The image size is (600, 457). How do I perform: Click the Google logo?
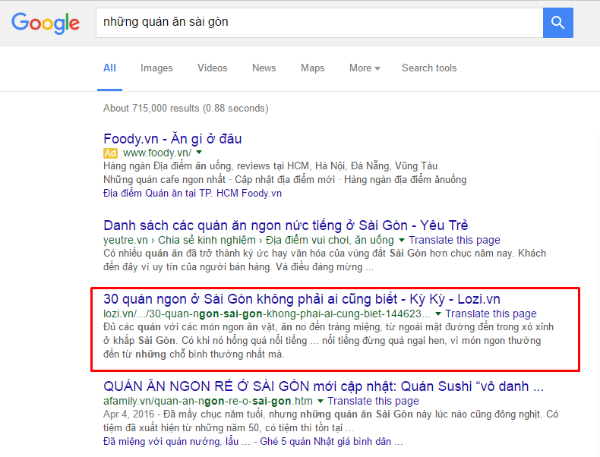click(46, 23)
